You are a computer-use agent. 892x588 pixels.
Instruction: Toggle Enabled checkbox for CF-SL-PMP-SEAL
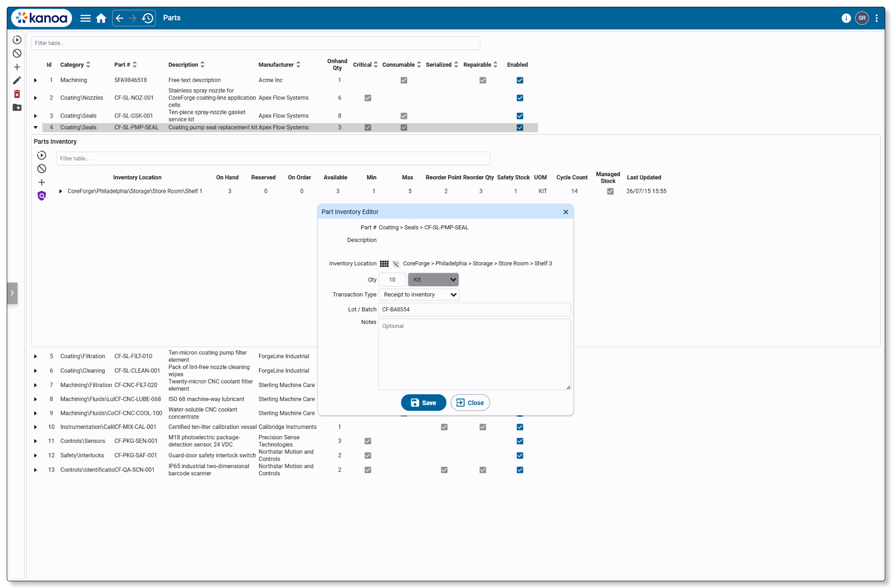pyautogui.click(x=520, y=128)
